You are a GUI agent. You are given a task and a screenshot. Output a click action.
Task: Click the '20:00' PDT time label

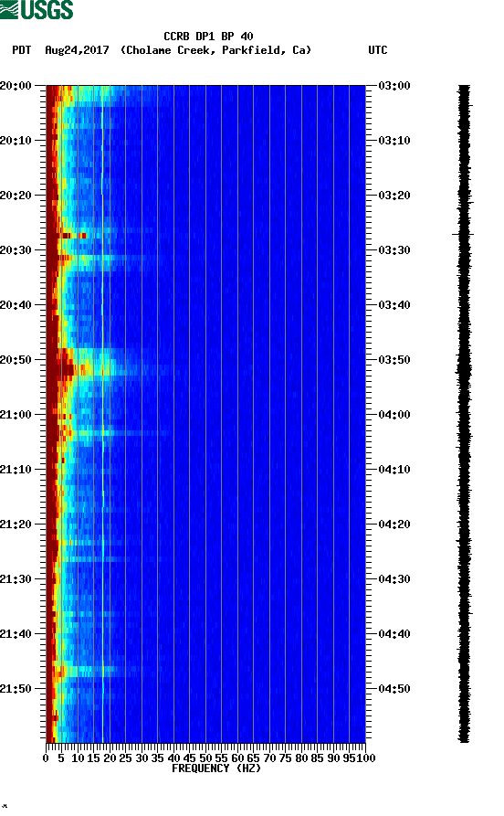click(16, 85)
